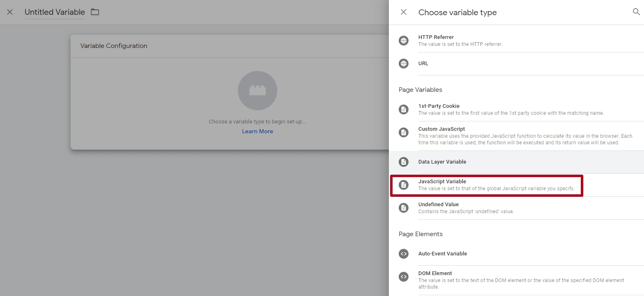The width and height of the screenshot is (644, 296).
Task: Click the HTTP Referrer description text
Action: click(460, 44)
